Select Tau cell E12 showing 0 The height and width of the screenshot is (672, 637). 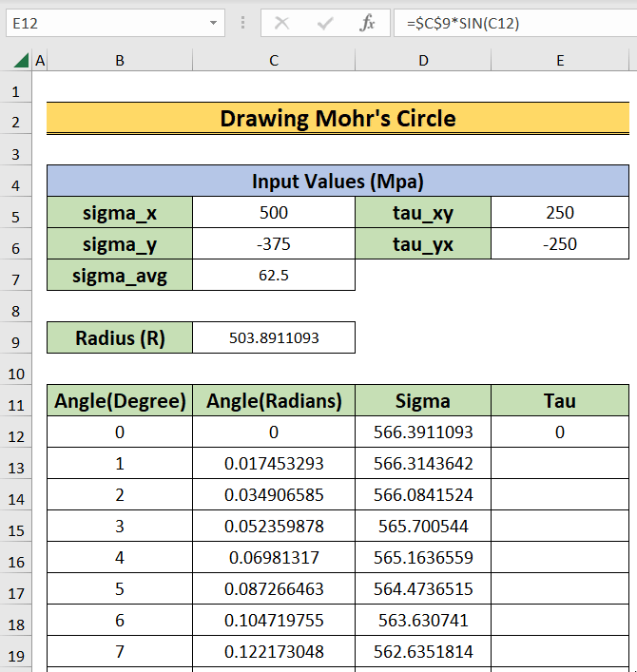[x=560, y=432]
